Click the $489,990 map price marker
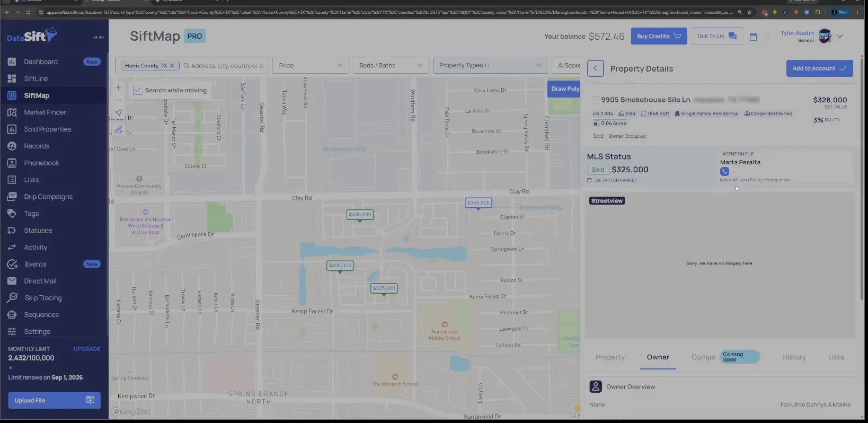The height and width of the screenshot is (423, 868). [360, 215]
